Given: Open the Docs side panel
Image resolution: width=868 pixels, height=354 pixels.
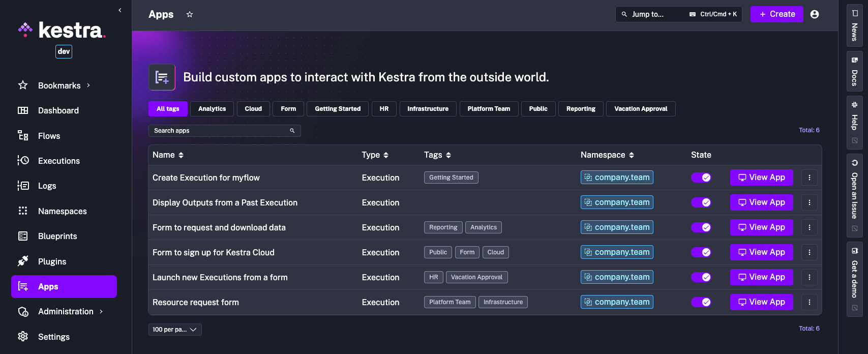Looking at the screenshot, I should [x=855, y=72].
